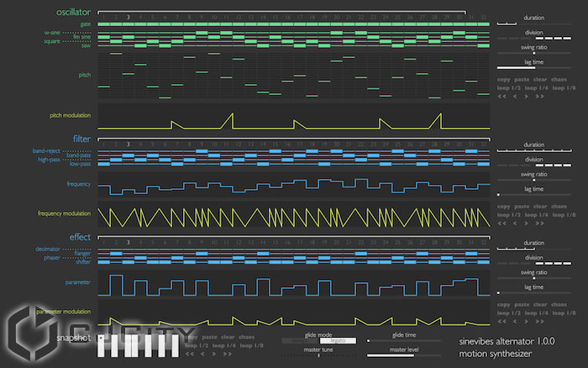Set snapshot to loop 1/4
This screenshot has height=368, width=588.
224,345
